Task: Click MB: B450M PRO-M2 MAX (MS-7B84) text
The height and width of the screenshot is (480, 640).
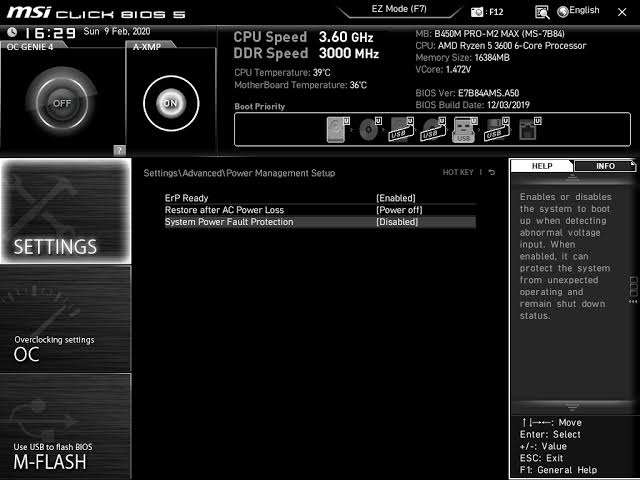Action: (490, 34)
